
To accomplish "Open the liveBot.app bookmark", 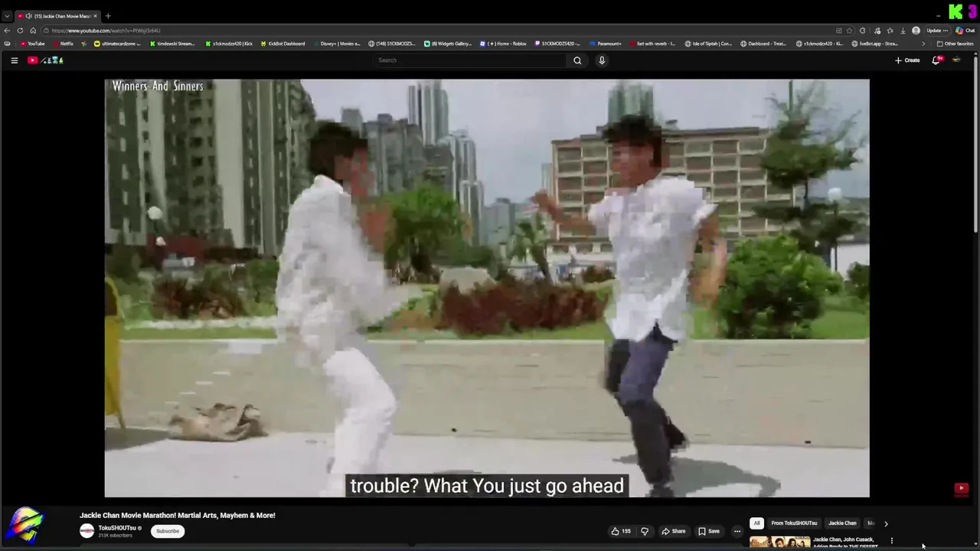I will click(x=874, y=44).
